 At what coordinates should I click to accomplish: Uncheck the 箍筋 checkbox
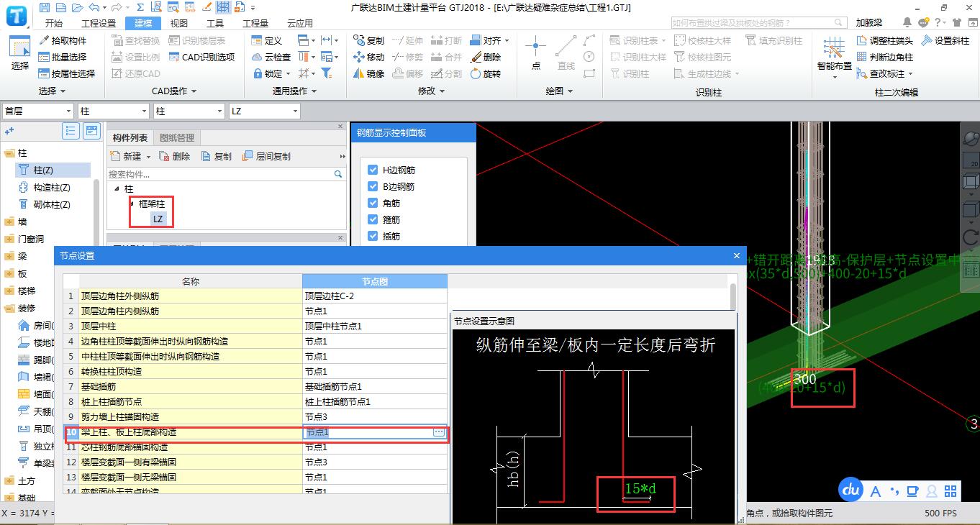point(373,219)
